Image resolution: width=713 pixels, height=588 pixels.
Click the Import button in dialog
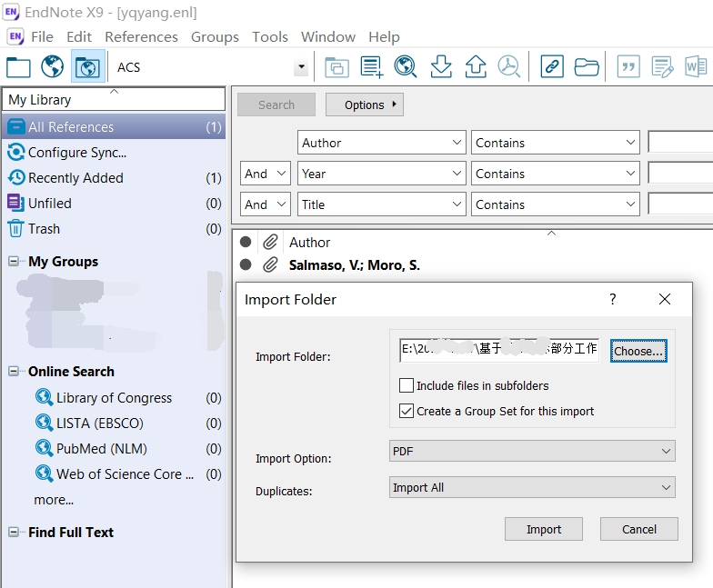[544, 529]
